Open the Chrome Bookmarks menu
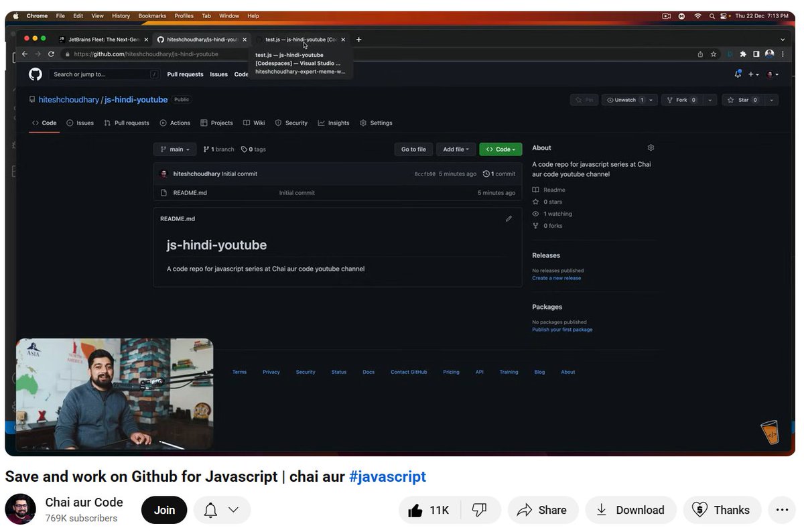This screenshot has width=804, height=532. coord(152,15)
